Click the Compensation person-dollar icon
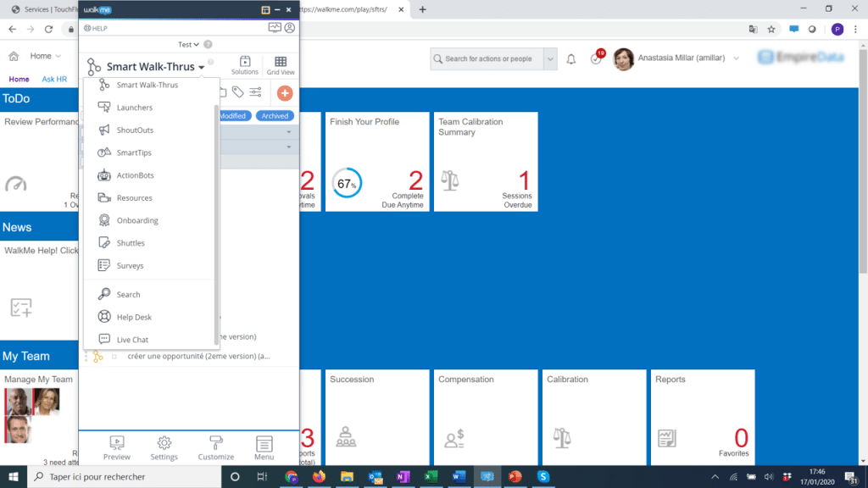Screen dimensions: 868x488 pos(454,438)
